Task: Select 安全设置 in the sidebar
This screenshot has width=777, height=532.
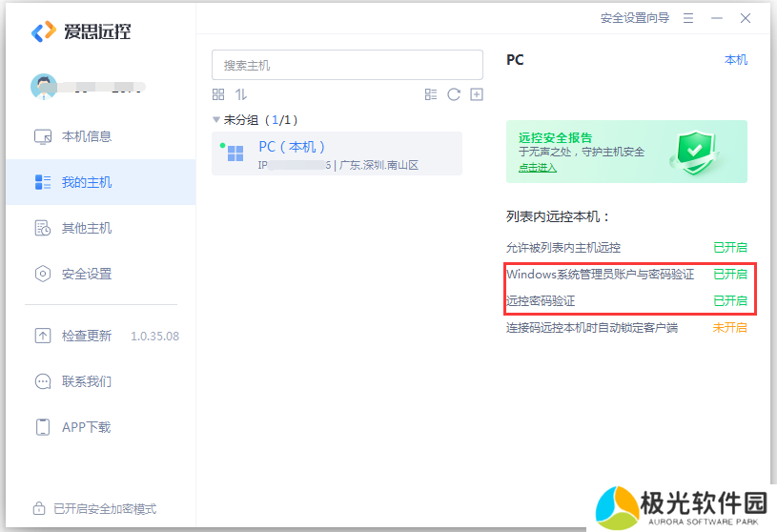Action: (87, 274)
